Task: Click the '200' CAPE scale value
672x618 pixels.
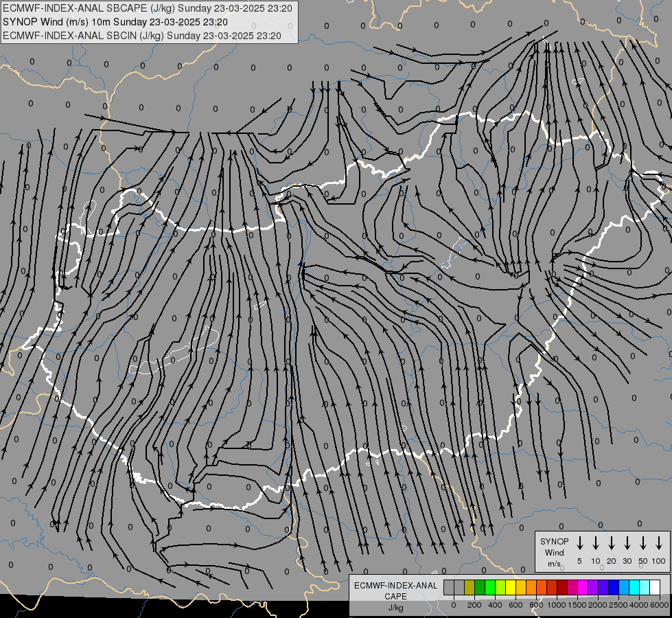Action: click(x=474, y=605)
